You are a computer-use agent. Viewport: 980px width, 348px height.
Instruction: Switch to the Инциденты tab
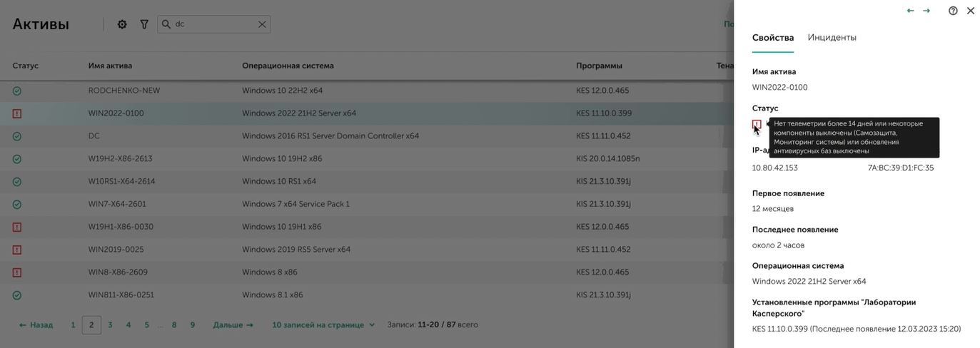pyautogui.click(x=832, y=38)
